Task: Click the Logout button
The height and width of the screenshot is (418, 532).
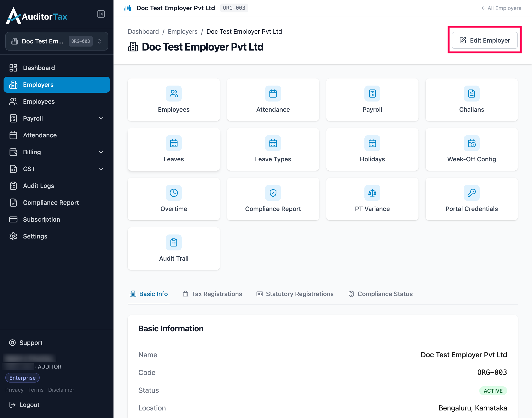Action: pos(24,405)
